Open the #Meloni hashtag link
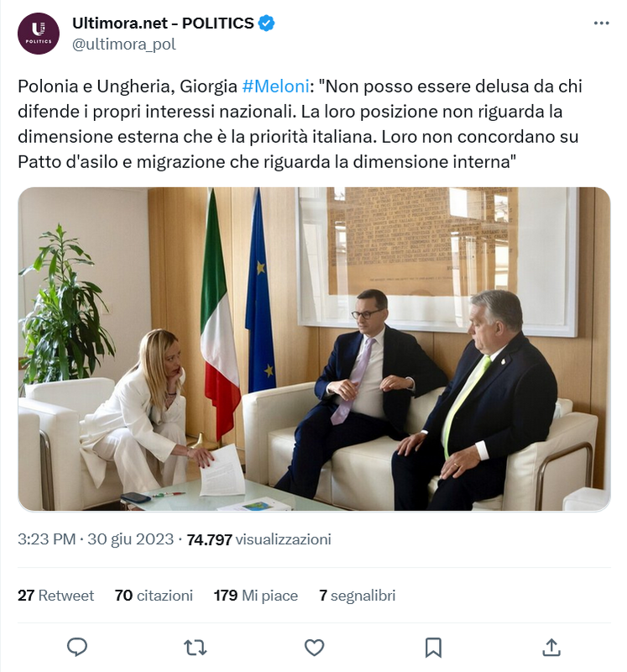The image size is (627, 672). click(x=273, y=87)
